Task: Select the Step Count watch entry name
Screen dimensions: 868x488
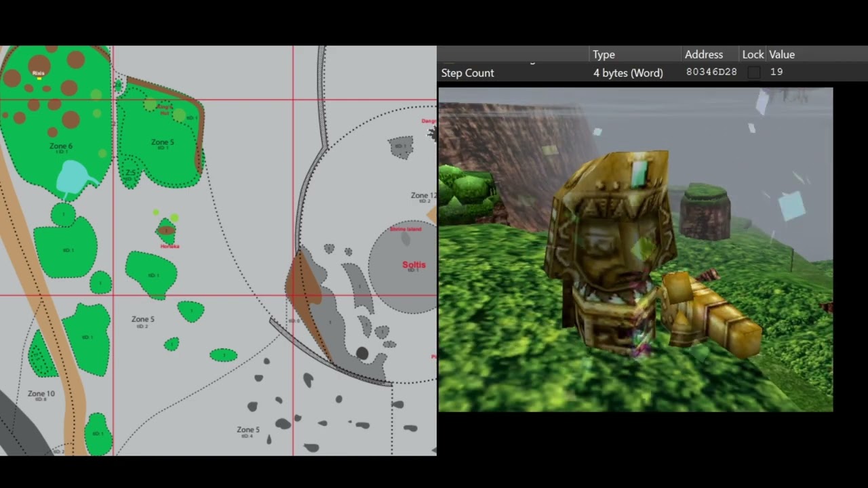Action: click(468, 73)
